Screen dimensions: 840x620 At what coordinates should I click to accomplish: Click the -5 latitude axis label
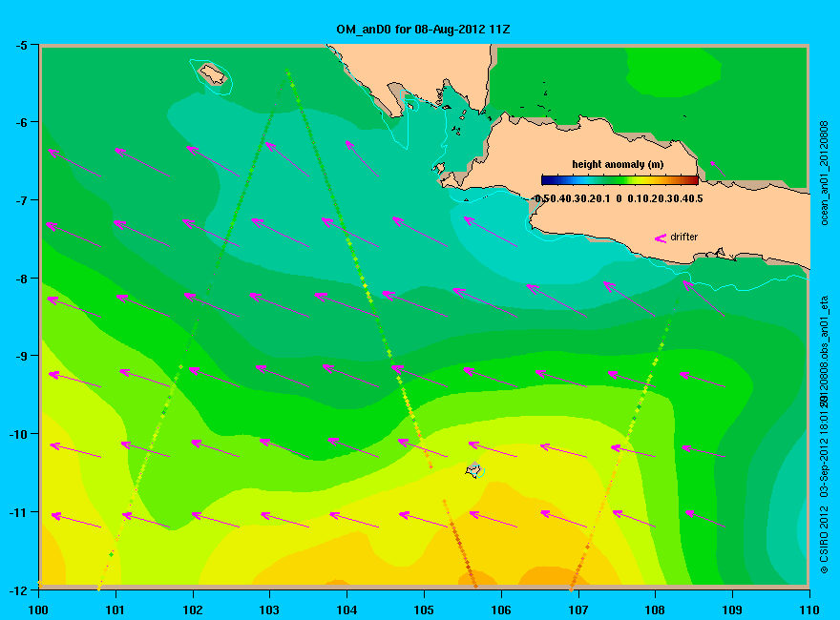[21, 46]
